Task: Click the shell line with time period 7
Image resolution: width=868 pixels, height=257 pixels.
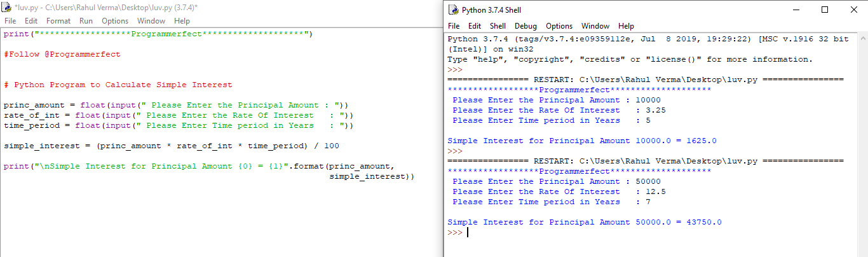Action: pos(552,202)
